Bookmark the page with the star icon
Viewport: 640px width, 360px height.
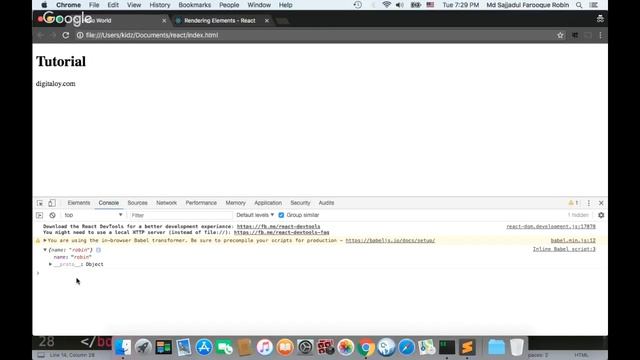pyautogui.click(x=560, y=36)
